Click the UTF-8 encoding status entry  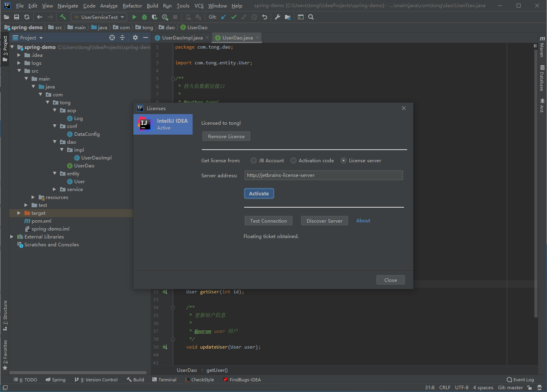461,388
